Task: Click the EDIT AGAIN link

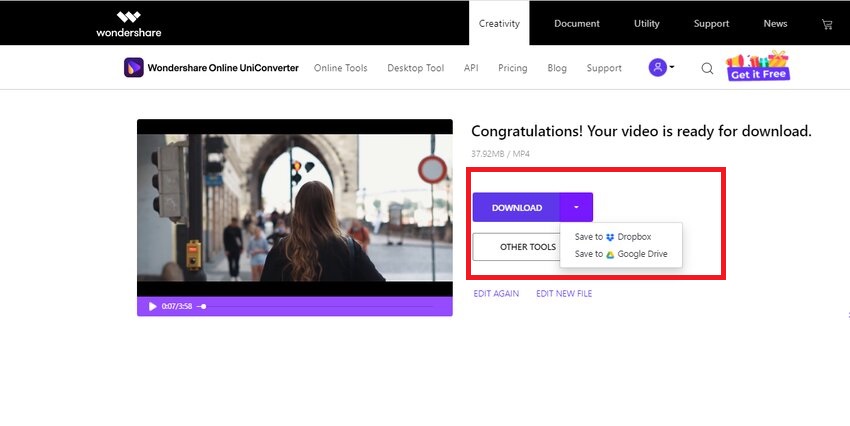Action: [x=496, y=293]
